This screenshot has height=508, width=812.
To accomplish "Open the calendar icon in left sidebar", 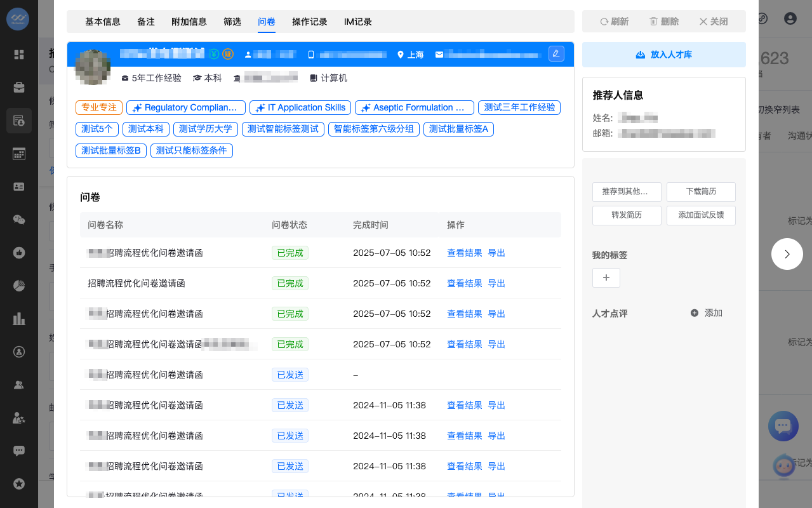I will pos(19,154).
